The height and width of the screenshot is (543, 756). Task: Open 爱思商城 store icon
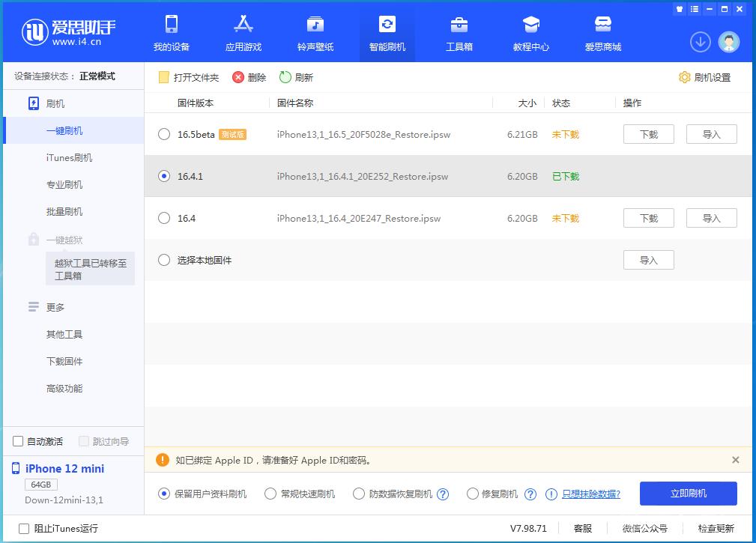[603, 25]
